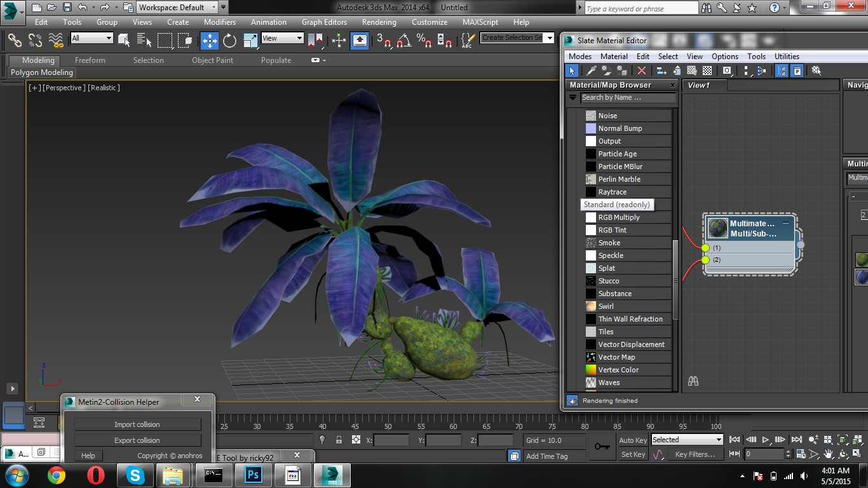Click the Search by Name field
The width and height of the screenshot is (868, 488).
click(628, 98)
